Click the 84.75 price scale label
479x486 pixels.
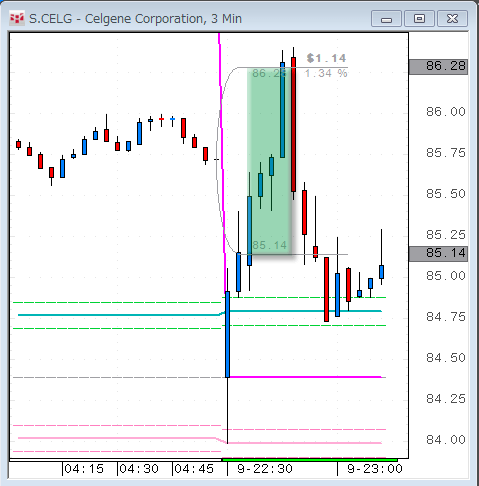click(446, 317)
